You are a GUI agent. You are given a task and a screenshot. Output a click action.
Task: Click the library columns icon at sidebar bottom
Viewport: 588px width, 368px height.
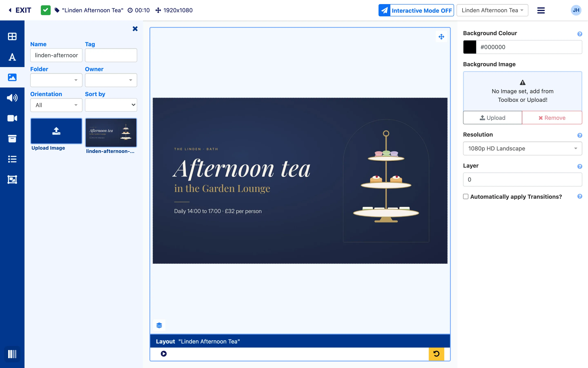click(12, 354)
